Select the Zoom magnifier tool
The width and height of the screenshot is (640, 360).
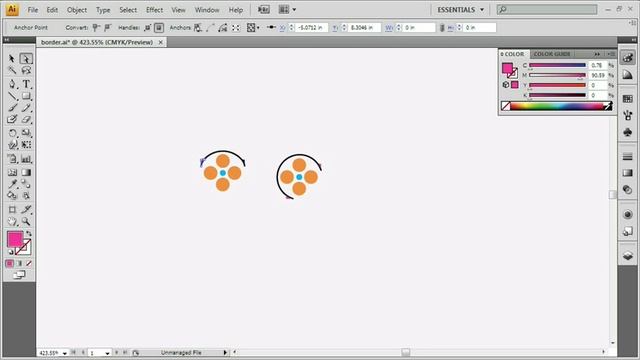[x=26, y=222]
